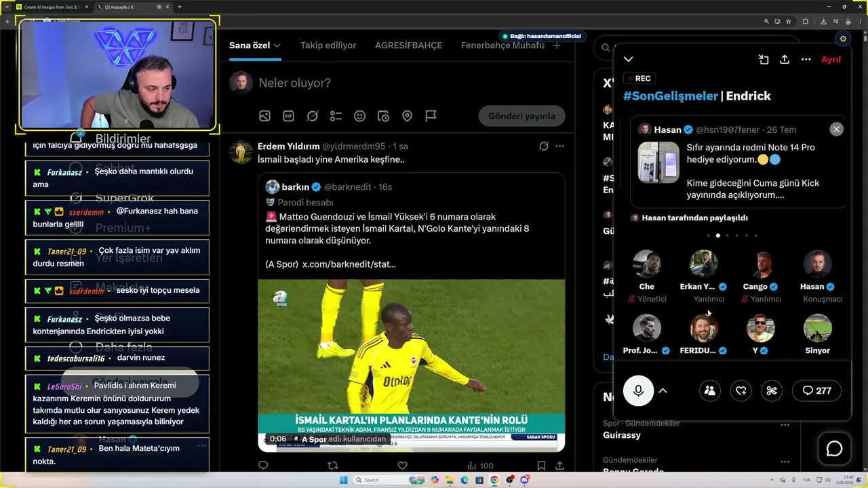This screenshot has height=488, width=868.
Task: Click the flag icon in the composer toolbar
Action: (431, 116)
